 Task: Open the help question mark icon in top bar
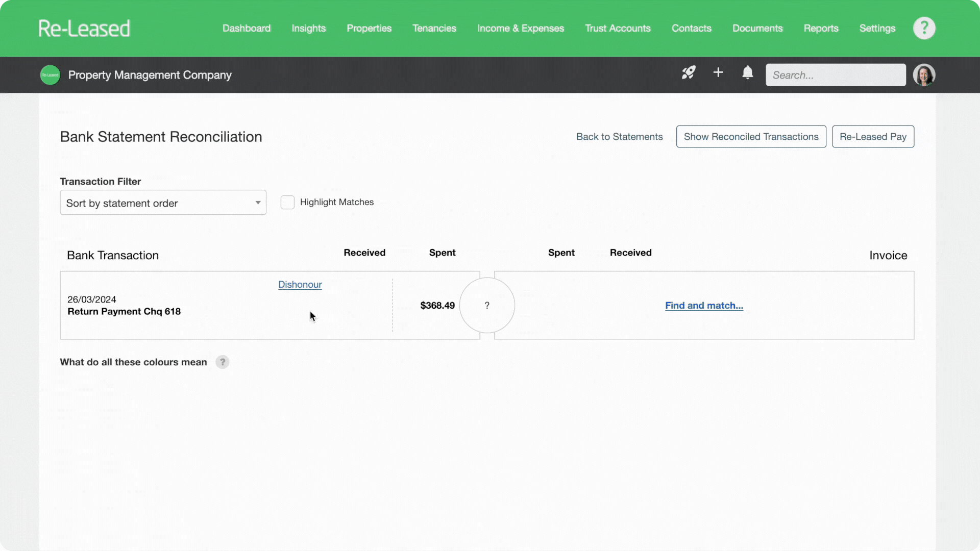tap(924, 28)
